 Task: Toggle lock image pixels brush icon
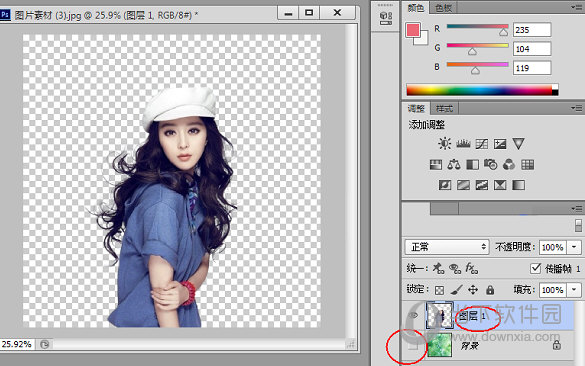pyautogui.click(x=456, y=290)
